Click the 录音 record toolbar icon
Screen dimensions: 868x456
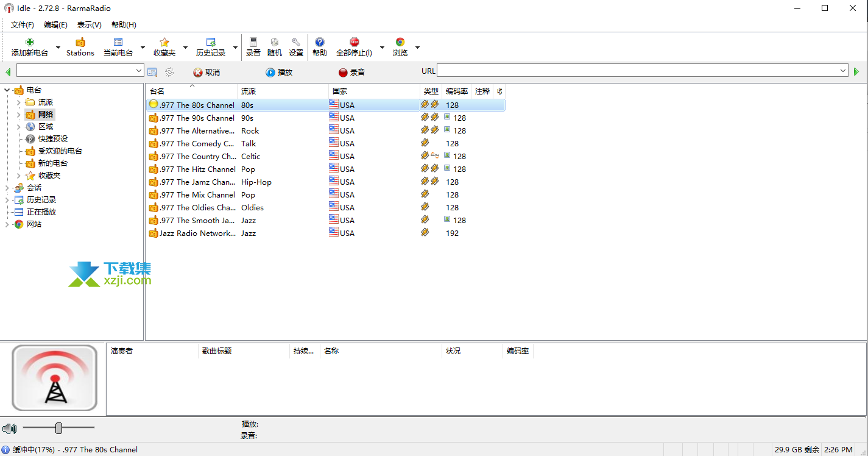[253, 42]
